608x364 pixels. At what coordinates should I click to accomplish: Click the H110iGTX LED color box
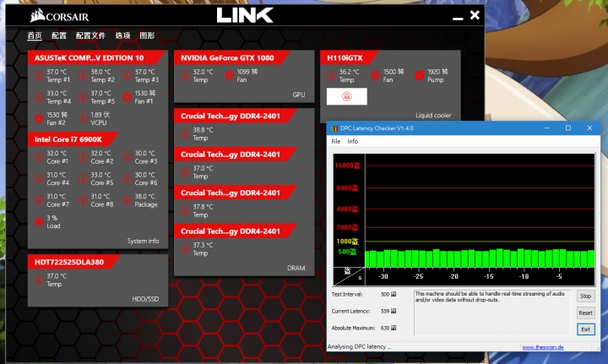[347, 96]
